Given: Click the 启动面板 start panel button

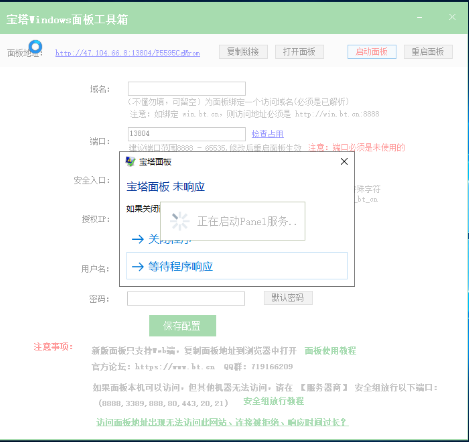Looking at the screenshot, I should pyautogui.click(x=372, y=52).
